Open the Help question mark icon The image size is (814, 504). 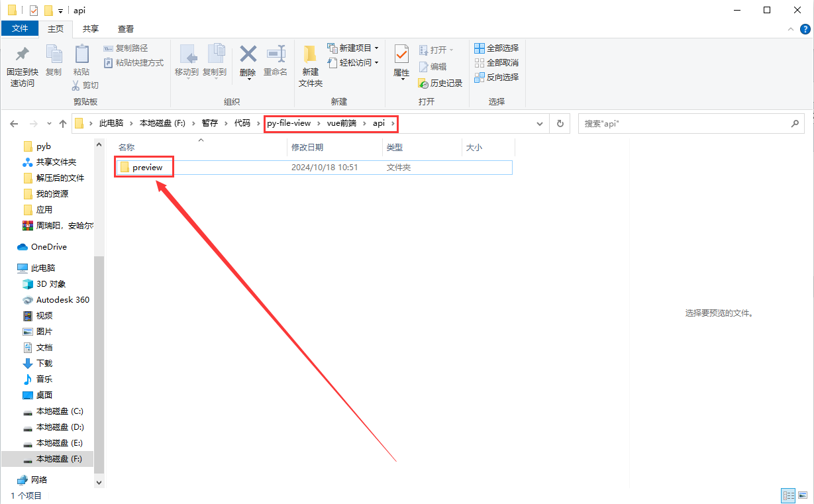(805, 29)
